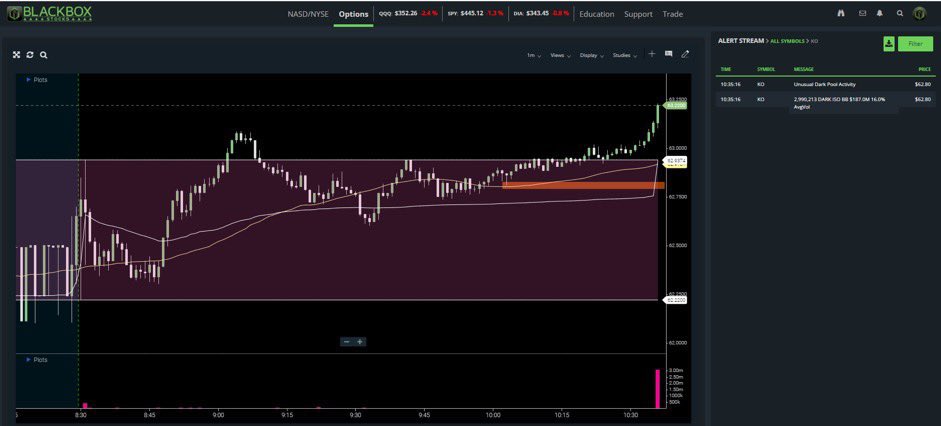
Task: Sort alerts by TIME column
Action: [x=726, y=70]
